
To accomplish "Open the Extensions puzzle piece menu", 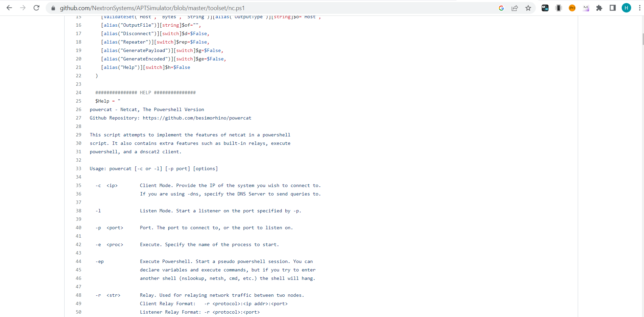I will (599, 8).
